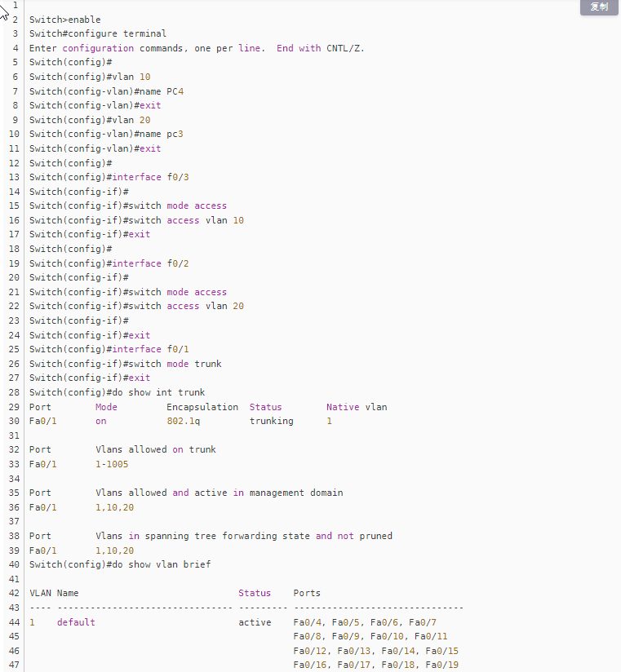Click 'Vlans in spanning tree forwarding state' heading
This screenshot has width=621, height=672.
click(202, 536)
